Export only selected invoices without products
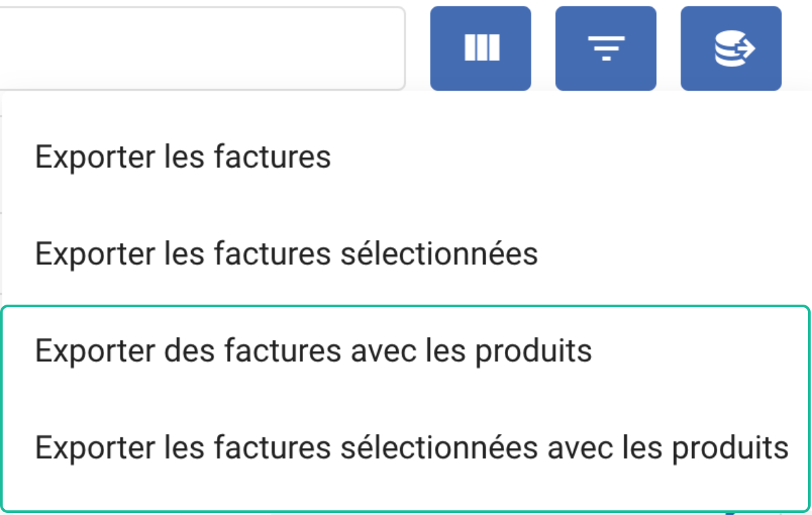 [x=287, y=254]
